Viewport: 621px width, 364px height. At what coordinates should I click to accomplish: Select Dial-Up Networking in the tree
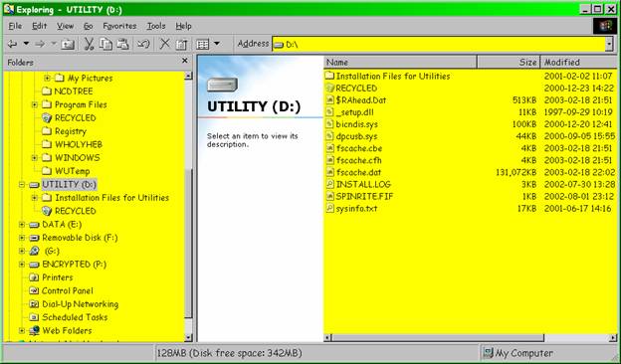click(80, 304)
